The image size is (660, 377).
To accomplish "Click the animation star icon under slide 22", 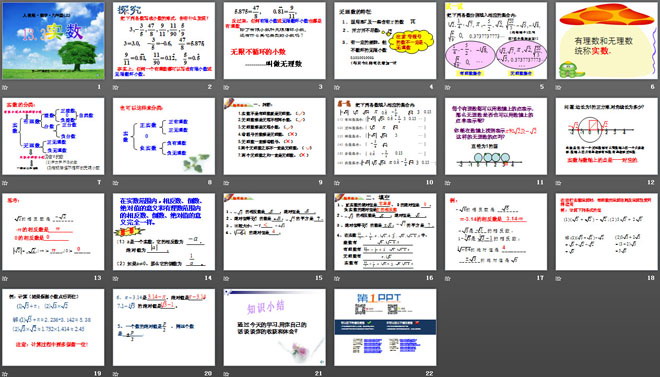I will (x=337, y=374).
